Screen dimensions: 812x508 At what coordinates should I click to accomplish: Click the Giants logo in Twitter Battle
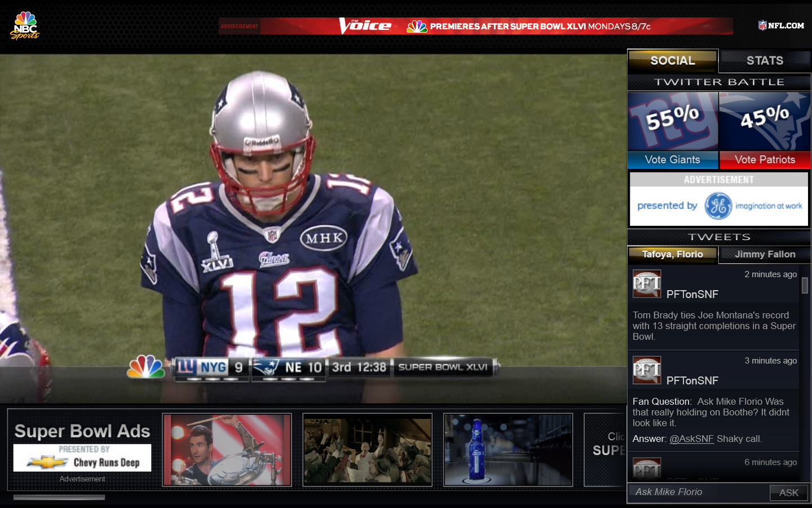pos(672,121)
